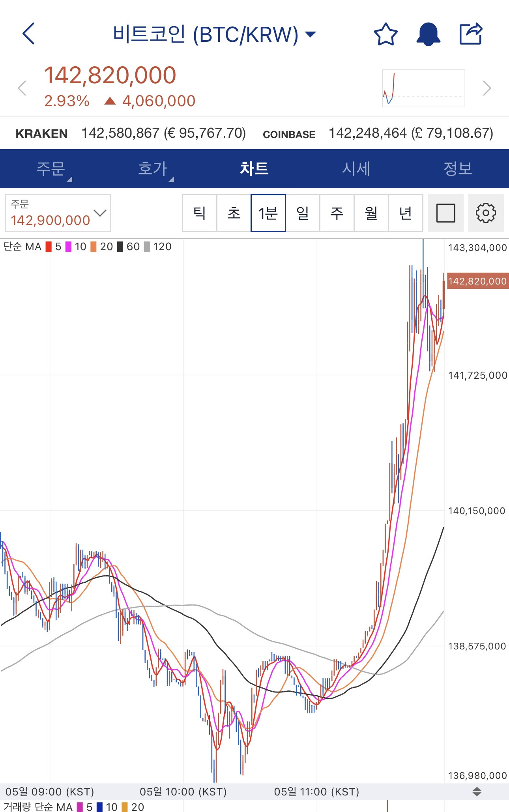Image resolution: width=509 pixels, height=812 pixels.
Task: Go to previous coin with left chevron
Action: tap(22, 88)
